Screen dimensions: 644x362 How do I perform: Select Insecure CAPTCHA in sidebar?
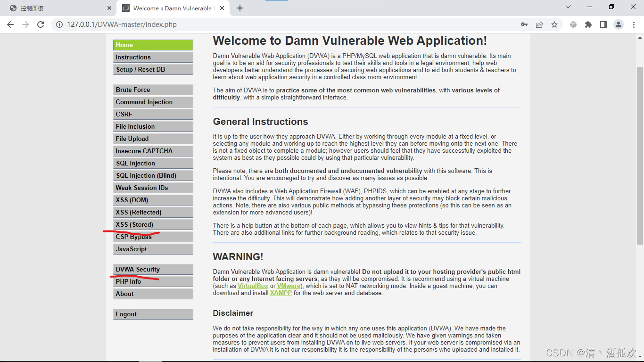153,151
